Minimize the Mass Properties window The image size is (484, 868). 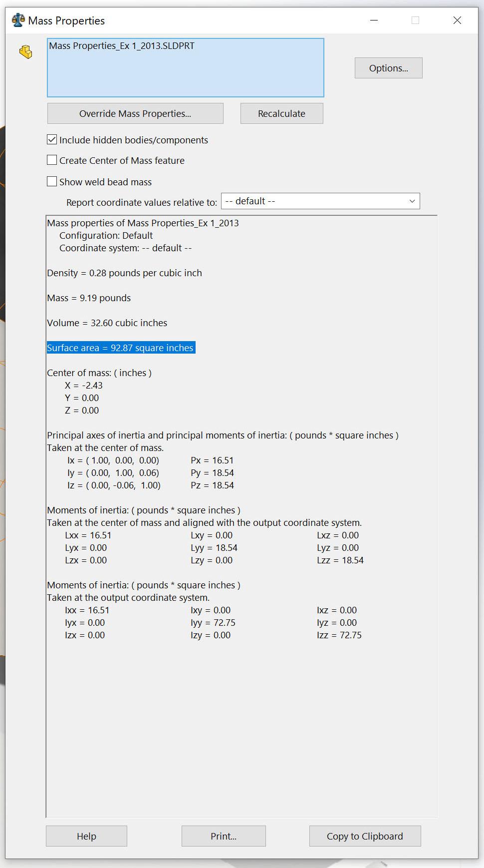click(x=374, y=20)
